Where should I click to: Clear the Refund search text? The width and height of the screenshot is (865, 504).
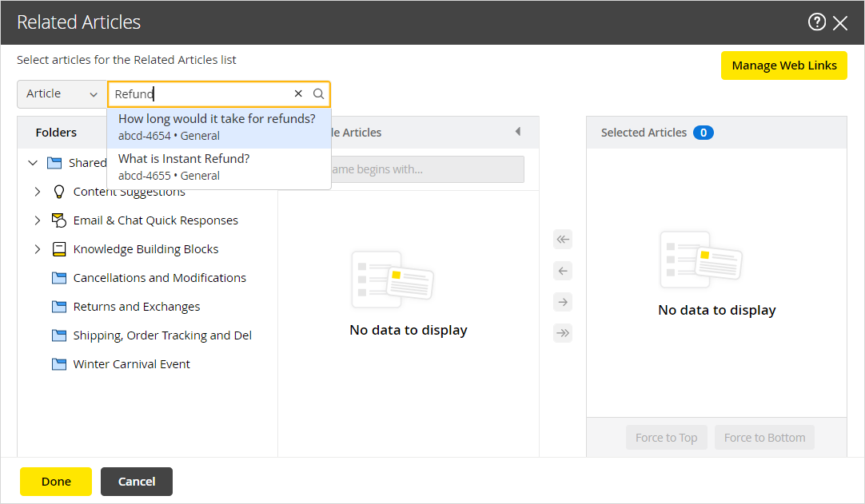tap(298, 94)
